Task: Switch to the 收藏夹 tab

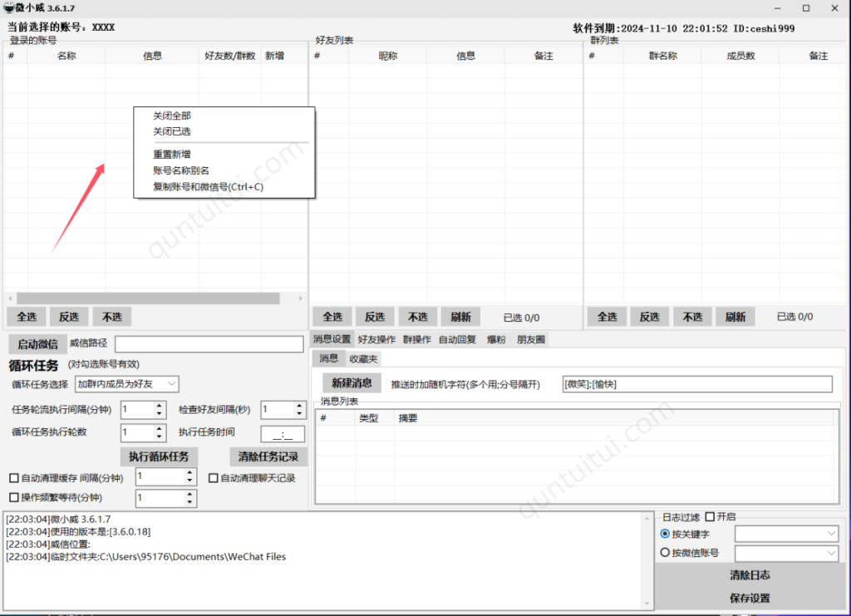Action: point(363,358)
